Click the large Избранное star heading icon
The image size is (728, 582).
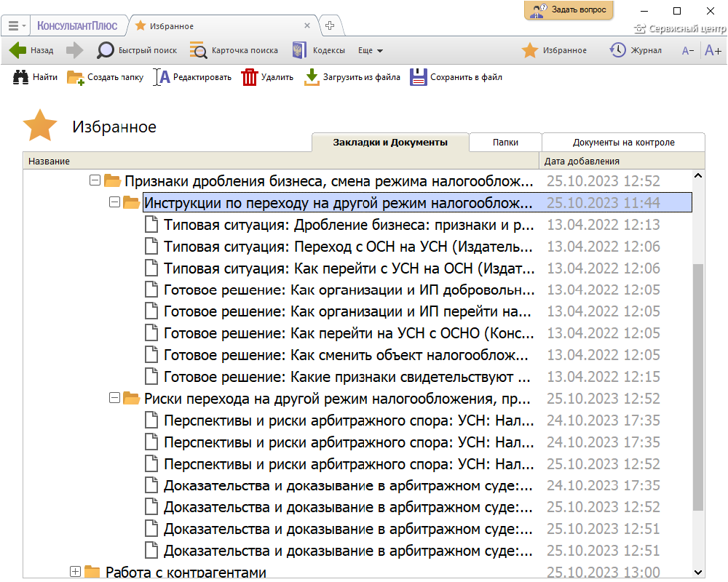pyautogui.click(x=40, y=125)
